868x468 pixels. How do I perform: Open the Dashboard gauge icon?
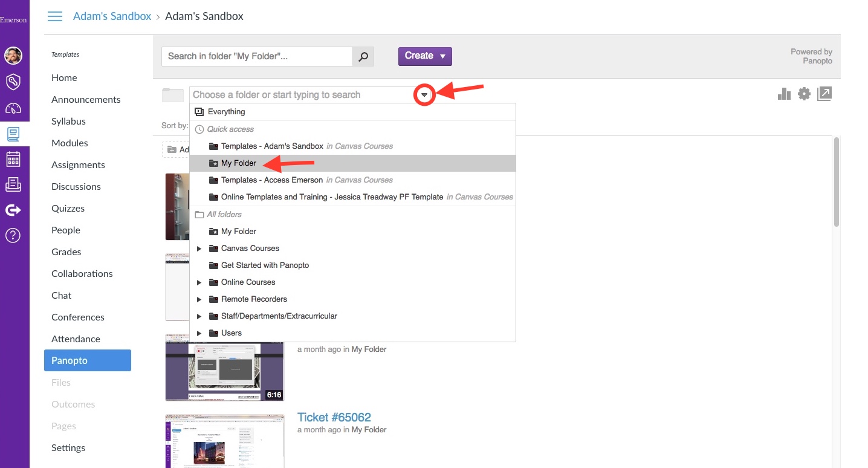pyautogui.click(x=13, y=108)
